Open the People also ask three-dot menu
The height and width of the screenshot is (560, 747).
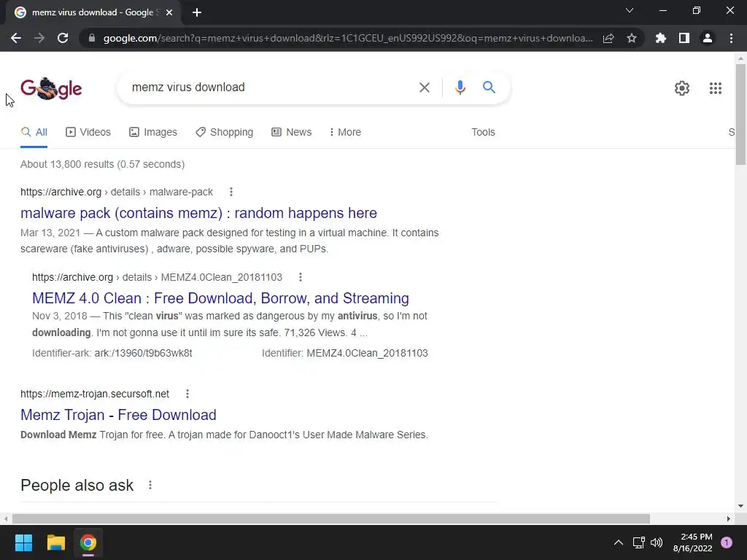pos(150,485)
